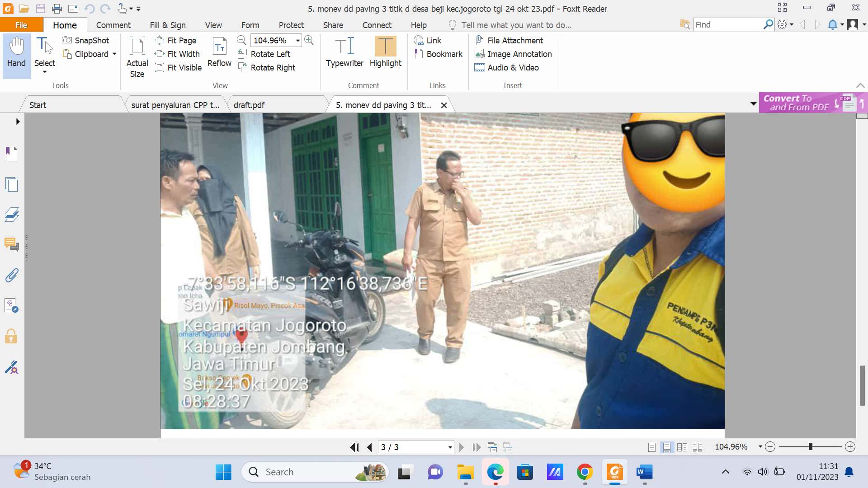Image resolution: width=868 pixels, height=488 pixels.
Task: Open the Bookmarks side panel
Action: click(x=12, y=154)
